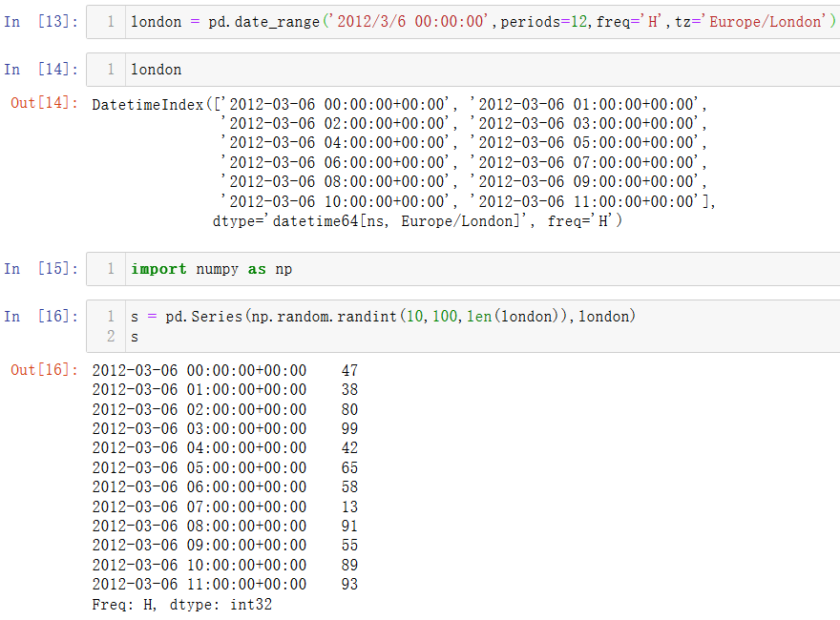Click the second line 's' in cell 16
This screenshot has width=840, height=620.
(135, 337)
